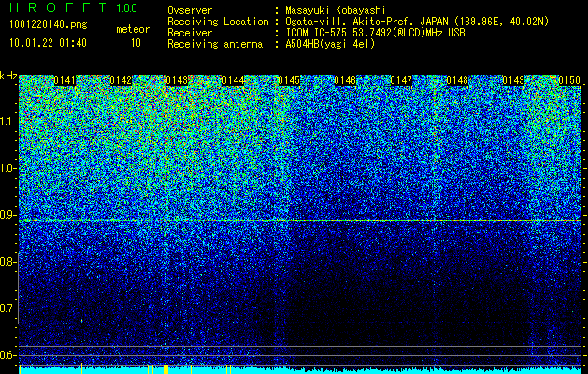Screen dimensions: 588x374
Task: Click the 1.0 frequency axis label
Action: click(x=7, y=168)
